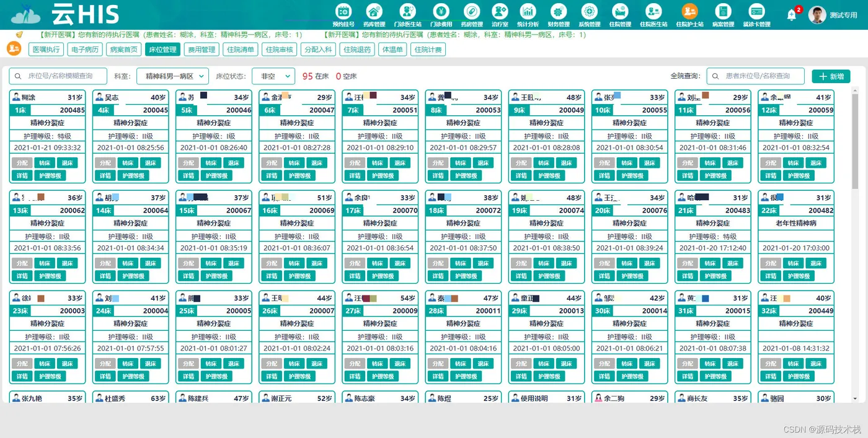This screenshot has width=868, height=438.
Task: Switch to the 分配入科 tab
Action: [319, 50]
